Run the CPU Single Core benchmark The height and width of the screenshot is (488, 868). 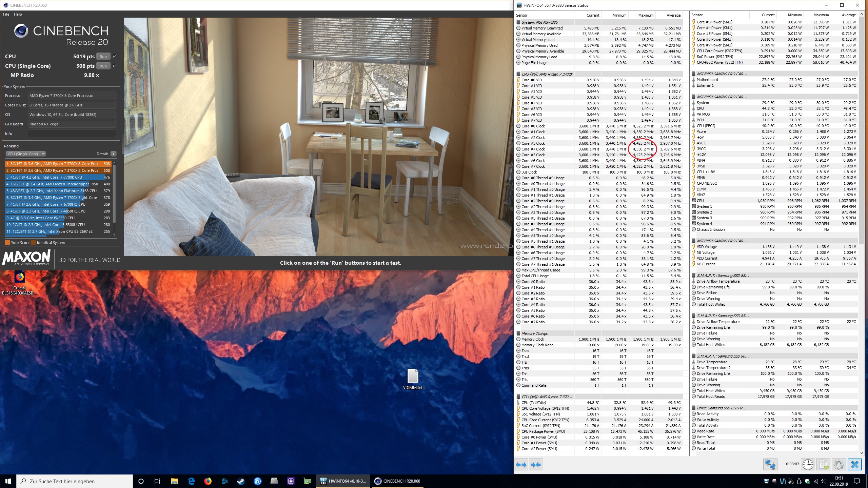tap(103, 66)
